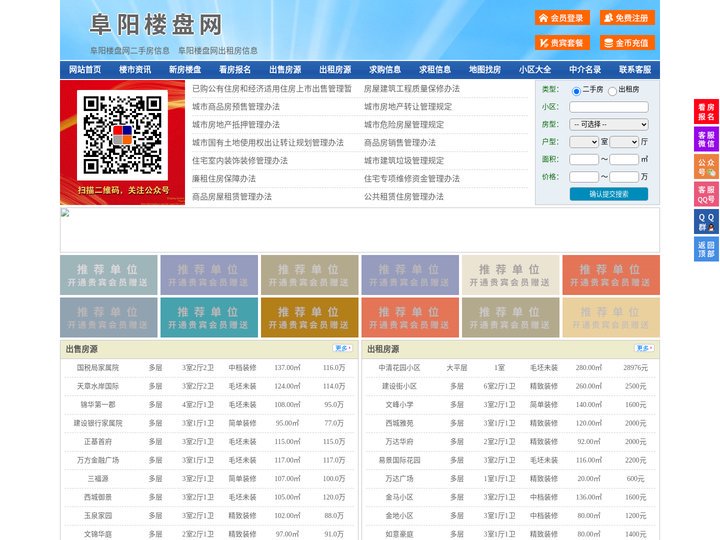
Task: Click the 会员登录 member login button
Action: pyautogui.click(x=562, y=18)
